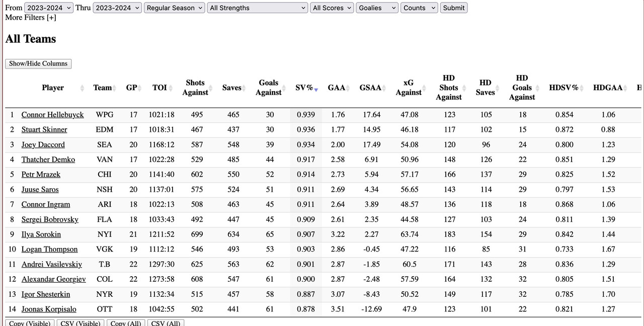644x326 pixels.
Task: Open Alexandar Georgiev player link
Action: coord(54,279)
